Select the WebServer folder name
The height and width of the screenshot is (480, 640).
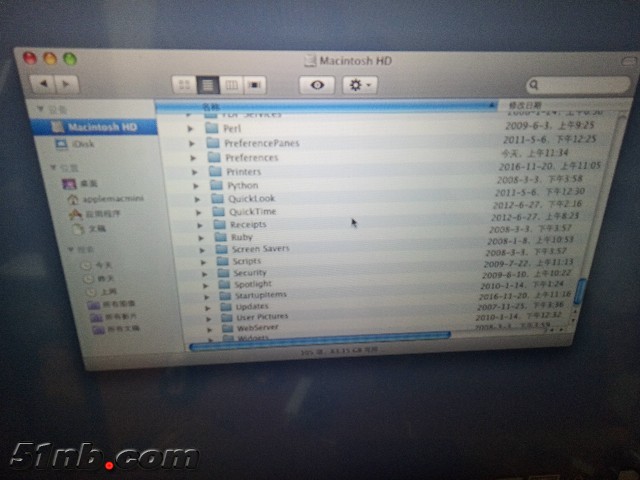coord(258,327)
